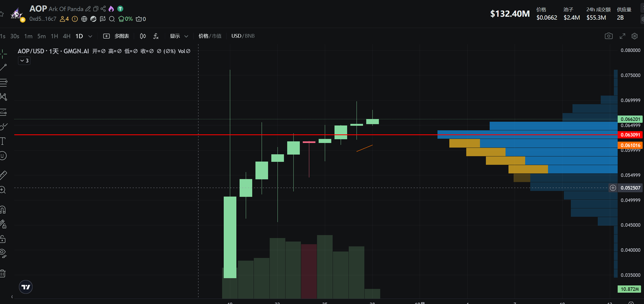The image size is (644, 304).
Task: Open the fx indicators menu
Action: (156, 36)
